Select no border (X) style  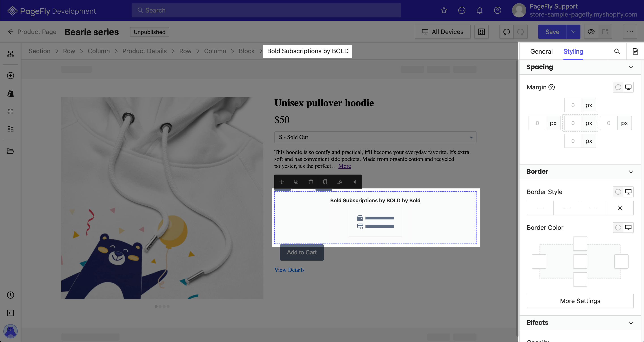(620, 208)
